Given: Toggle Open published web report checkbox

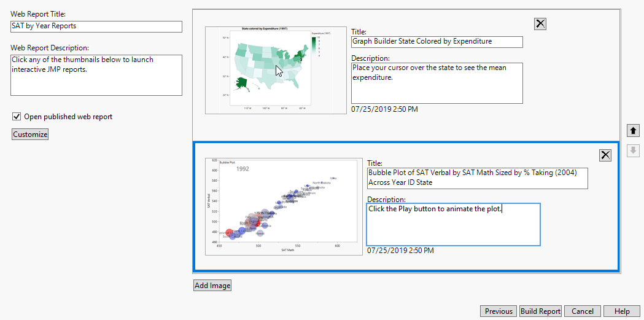Looking at the screenshot, I should click(x=17, y=117).
